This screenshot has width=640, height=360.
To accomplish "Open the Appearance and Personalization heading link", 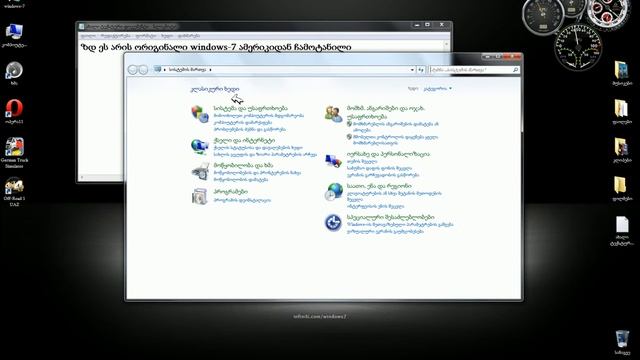I will (388, 154).
